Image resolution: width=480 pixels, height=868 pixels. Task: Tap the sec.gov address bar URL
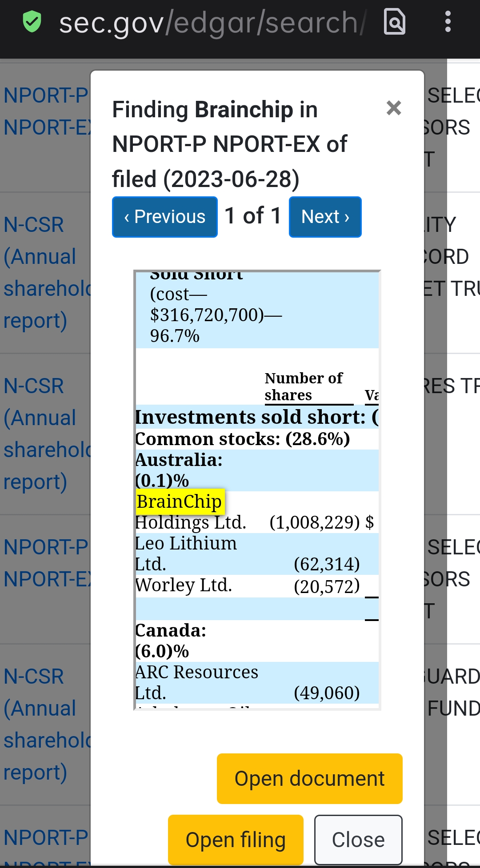coord(209,22)
